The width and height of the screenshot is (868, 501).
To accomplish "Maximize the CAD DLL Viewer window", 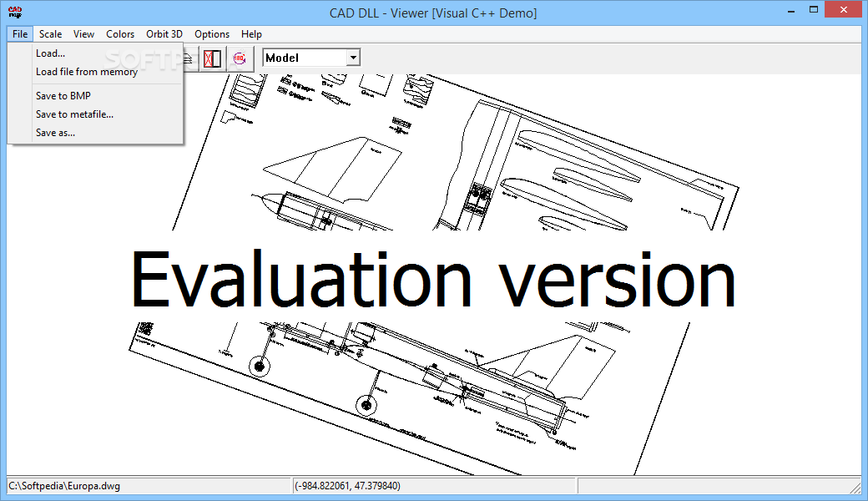I will click(814, 10).
